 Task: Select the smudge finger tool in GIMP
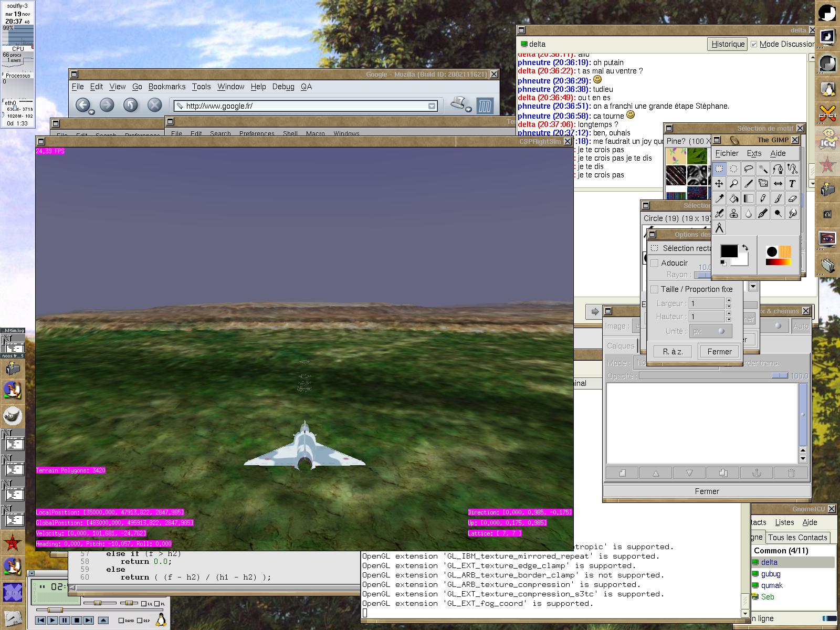tap(792, 213)
